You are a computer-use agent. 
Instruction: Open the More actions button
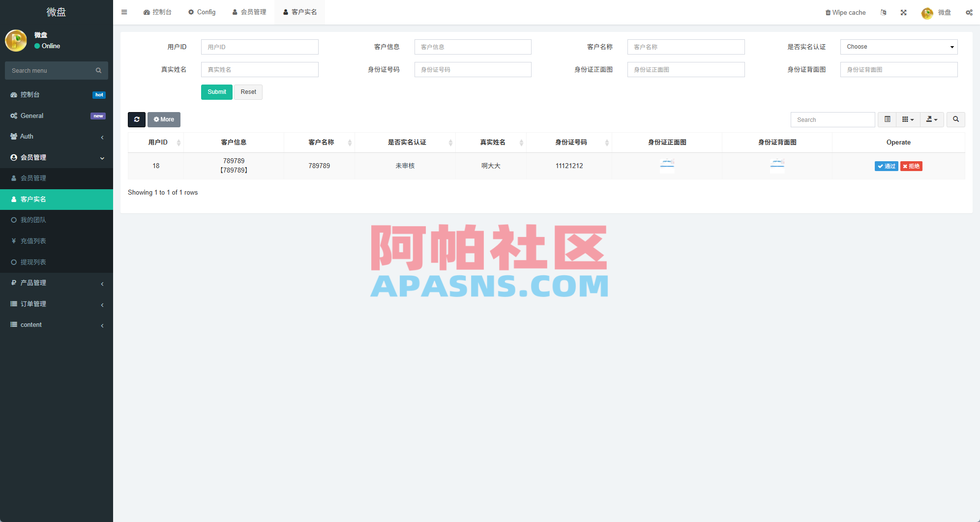point(164,119)
